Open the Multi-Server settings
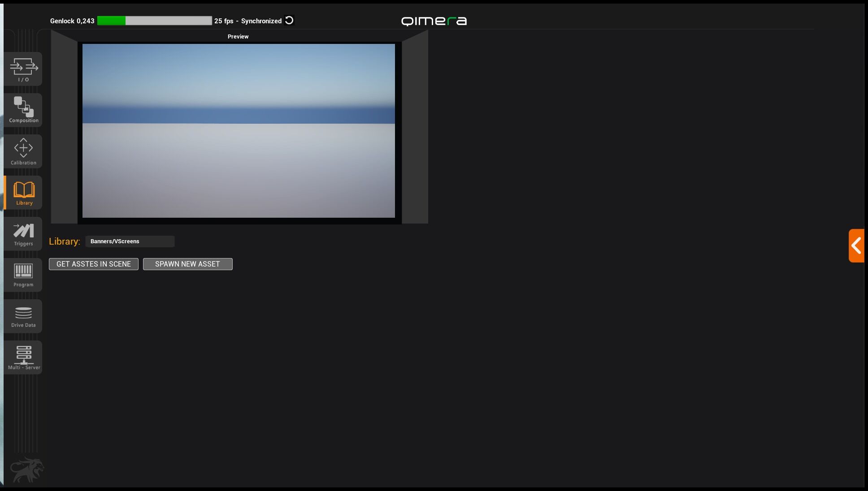The image size is (868, 491). tap(23, 357)
